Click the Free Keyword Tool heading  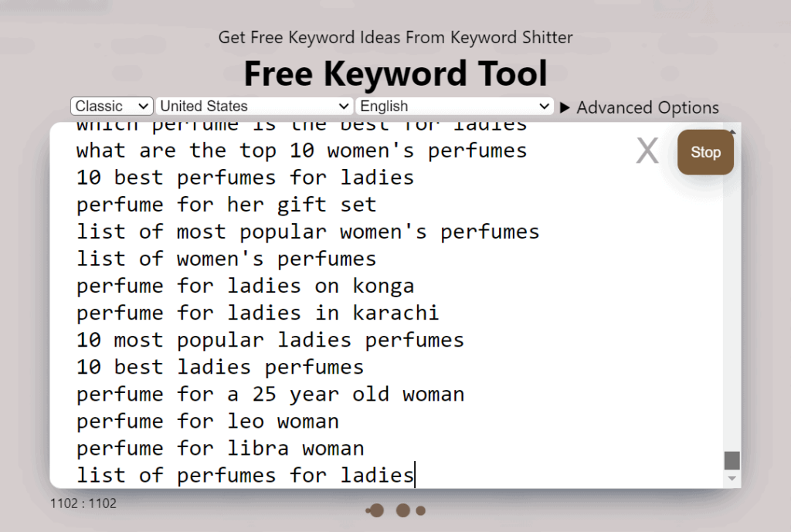click(395, 73)
